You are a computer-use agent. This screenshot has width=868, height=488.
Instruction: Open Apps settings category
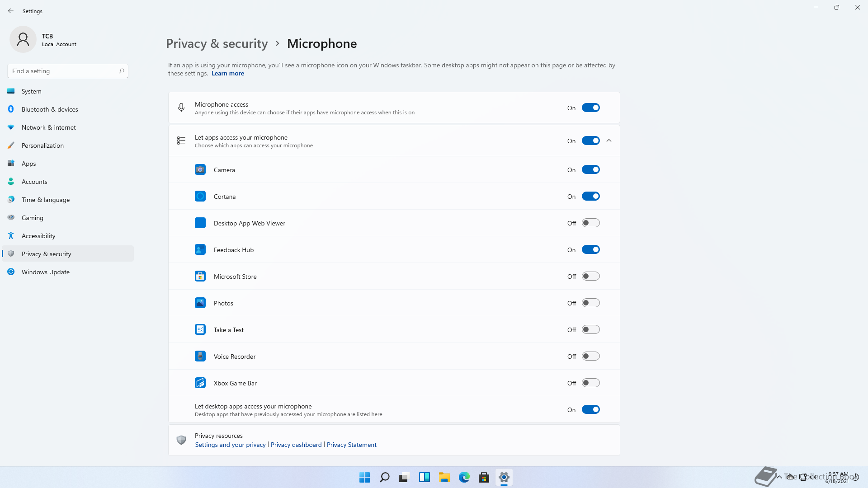[x=68, y=164]
